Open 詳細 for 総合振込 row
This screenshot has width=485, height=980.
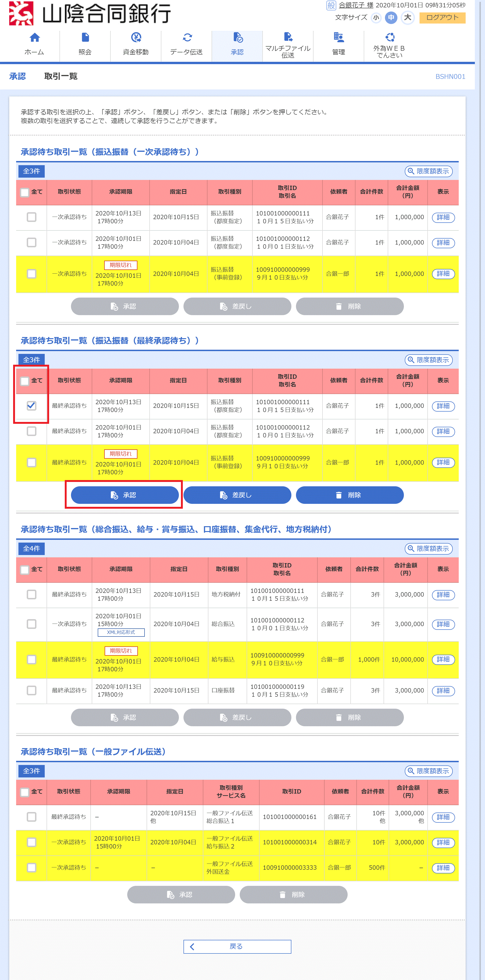443,624
